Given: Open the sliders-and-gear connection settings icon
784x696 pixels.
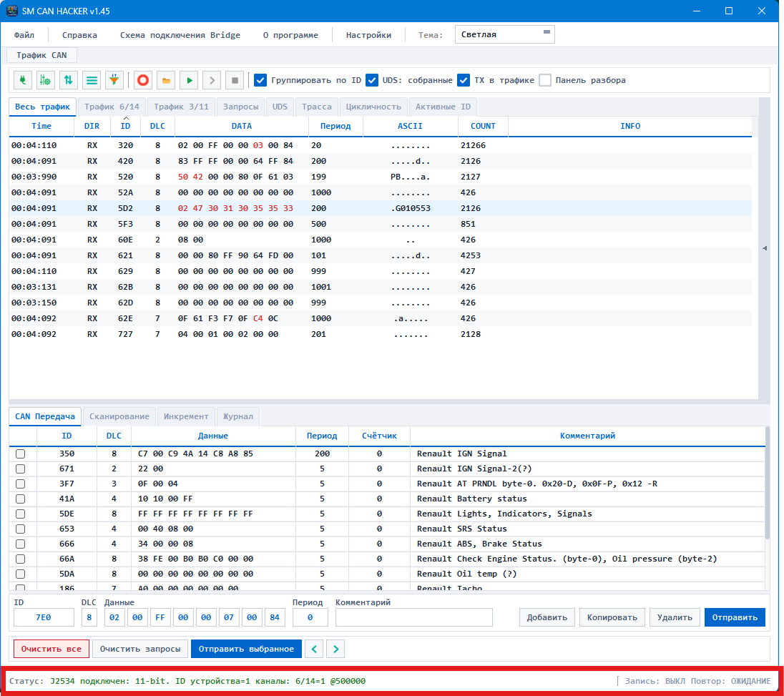Looking at the screenshot, I should tap(46, 80).
